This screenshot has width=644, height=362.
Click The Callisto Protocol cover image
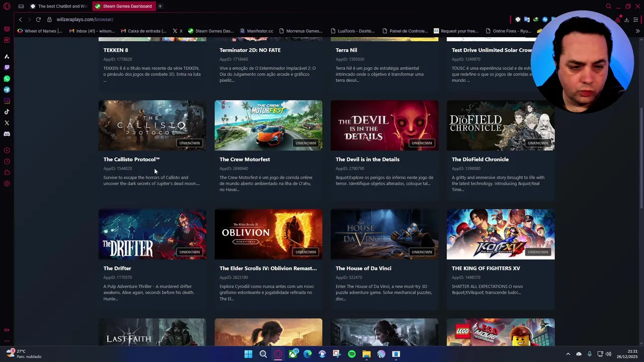(152, 125)
